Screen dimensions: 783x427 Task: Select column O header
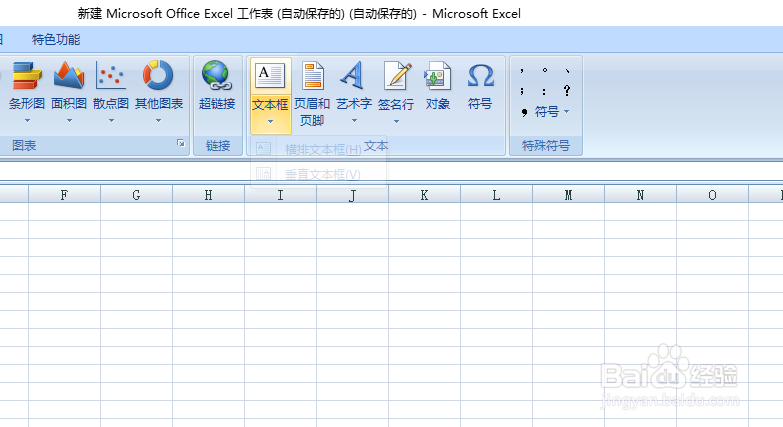point(712,195)
